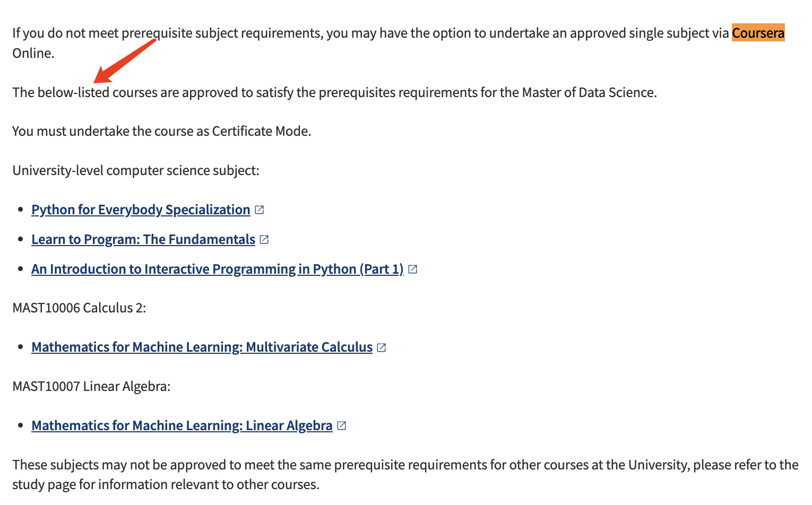Open Learn to Program: The Fundamentals link
Screen dimensions: 812x505
click(143, 239)
